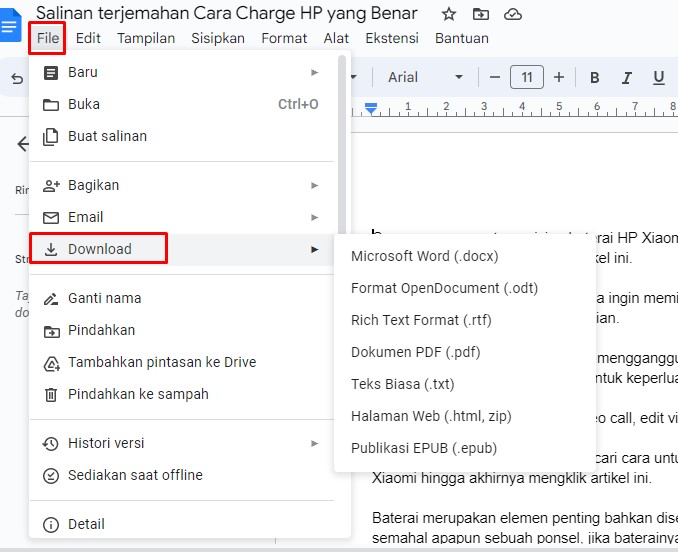The image size is (678, 552).
Task: Choose Sediakan saat offline label
Action: pos(135,475)
